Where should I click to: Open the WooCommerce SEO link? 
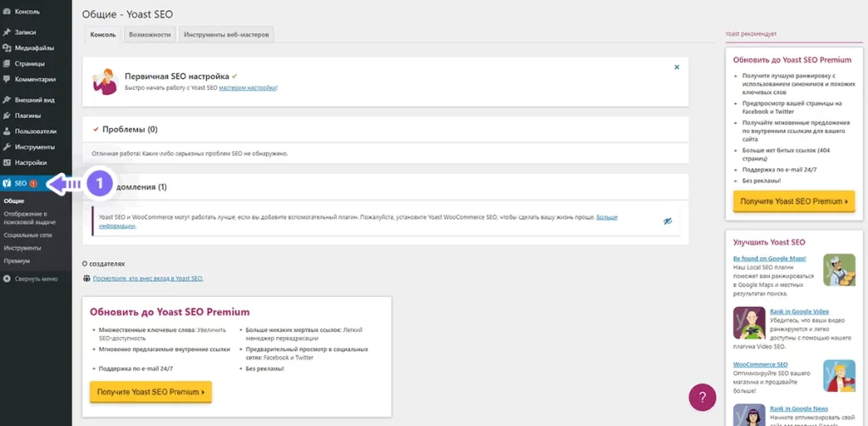click(760, 365)
